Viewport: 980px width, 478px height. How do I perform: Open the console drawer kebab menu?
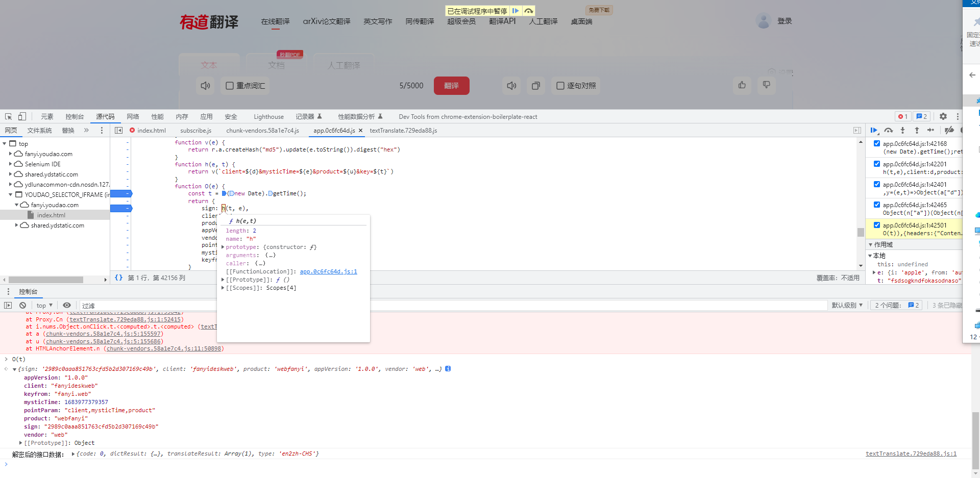(8, 292)
